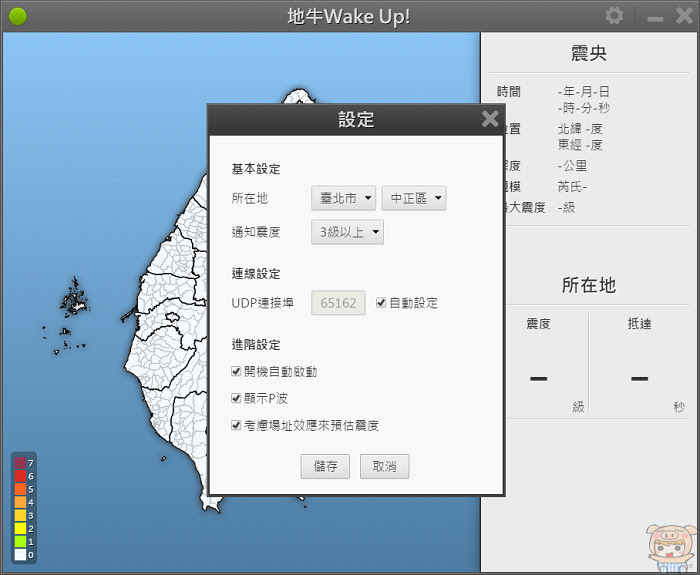
Task: Click the -級 maximum intensity value
Action: click(566, 207)
